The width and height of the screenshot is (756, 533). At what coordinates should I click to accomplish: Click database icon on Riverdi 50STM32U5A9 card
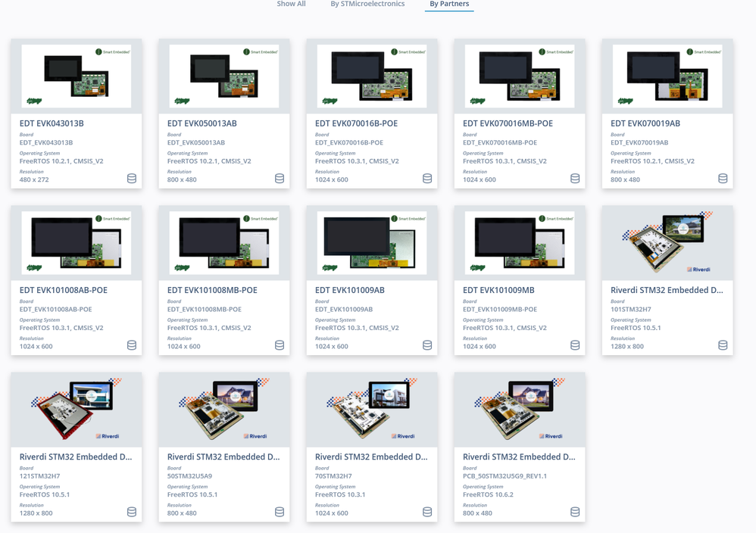[280, 512]
